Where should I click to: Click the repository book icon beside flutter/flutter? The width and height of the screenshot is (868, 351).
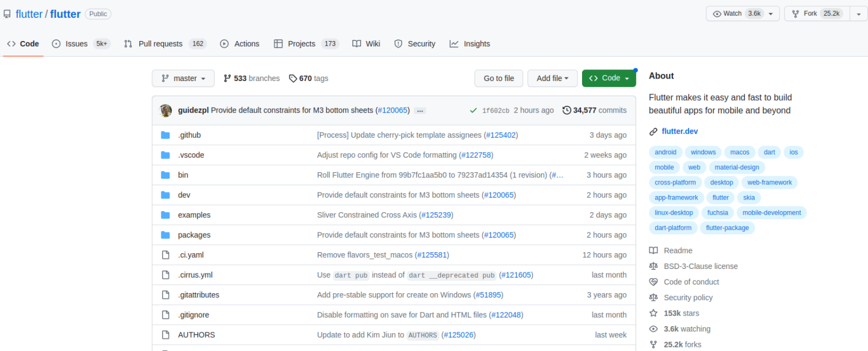click(7, 14)
